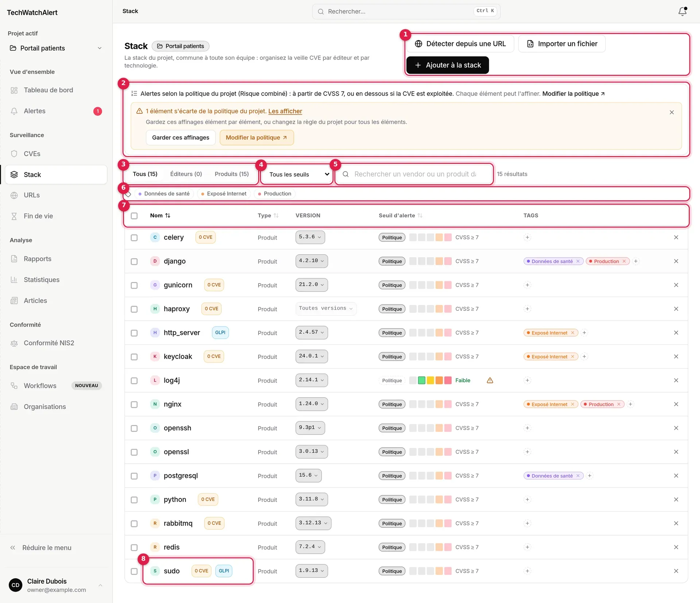Remove sudo from the stack
Image resolution: width=700 pixels, height=603 pixels.
(676, 571)
